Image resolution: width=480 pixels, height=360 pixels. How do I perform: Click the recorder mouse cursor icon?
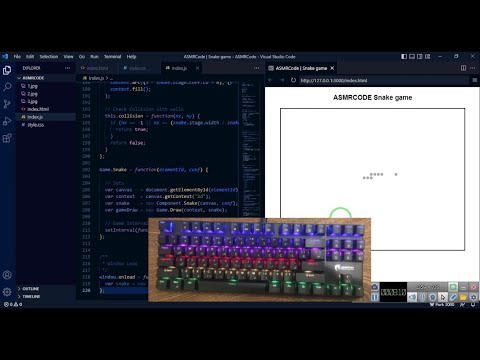pos(443,297)
